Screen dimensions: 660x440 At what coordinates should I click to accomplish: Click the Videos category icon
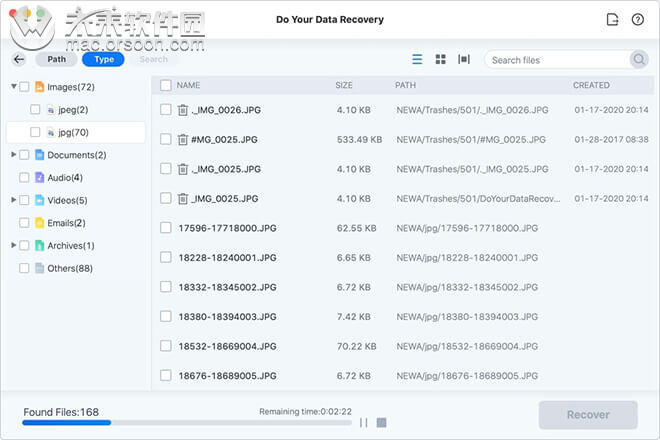(x=39, y=200)
